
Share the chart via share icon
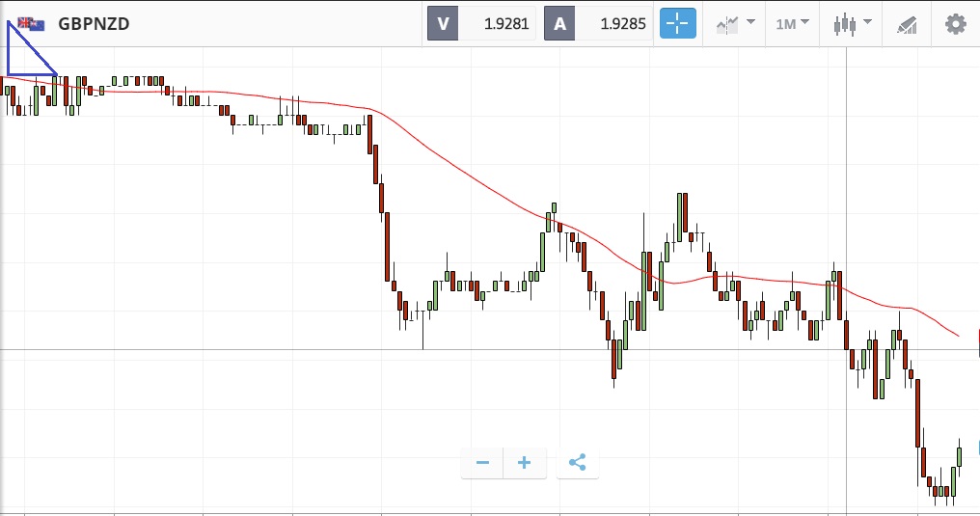[578, 463]
